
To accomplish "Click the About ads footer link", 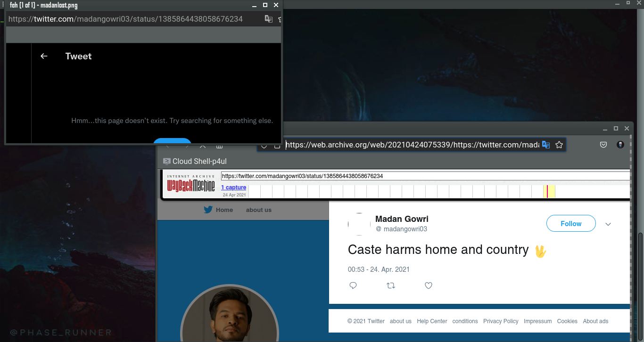I will (595, 321).
